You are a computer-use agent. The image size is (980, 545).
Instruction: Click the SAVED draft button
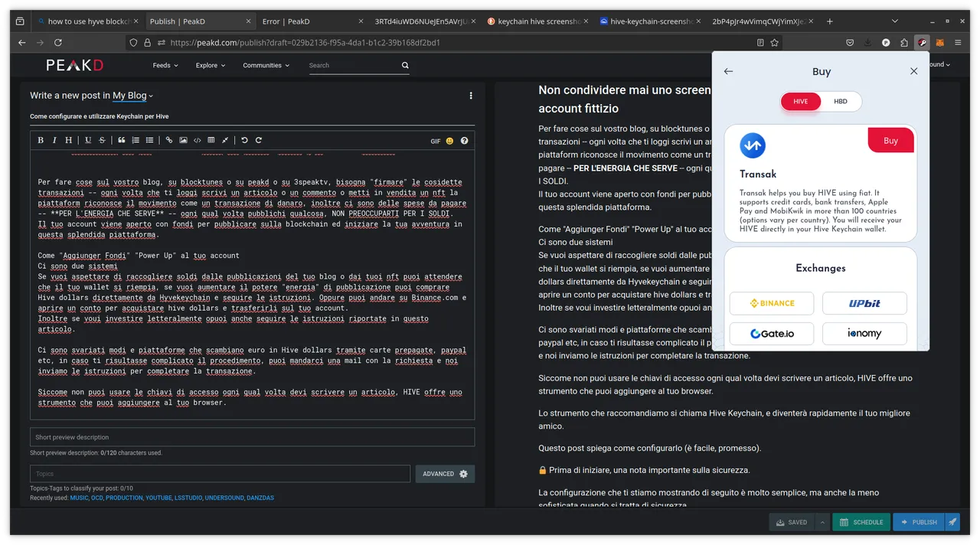(792, 522)
